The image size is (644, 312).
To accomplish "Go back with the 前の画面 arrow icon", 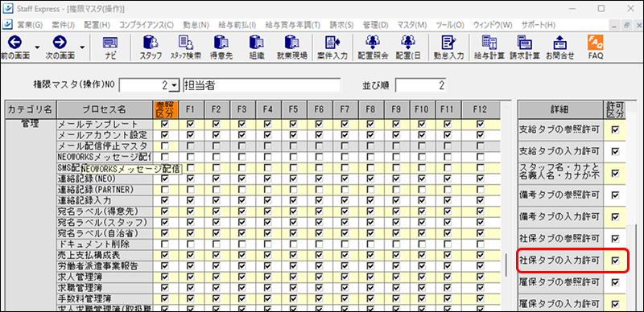I will pyautogui.click(x=14, y=43).
